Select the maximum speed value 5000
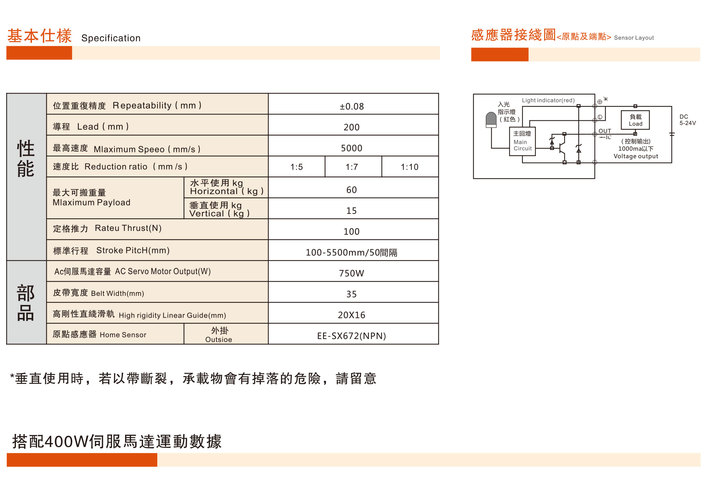 click(351, 148)
